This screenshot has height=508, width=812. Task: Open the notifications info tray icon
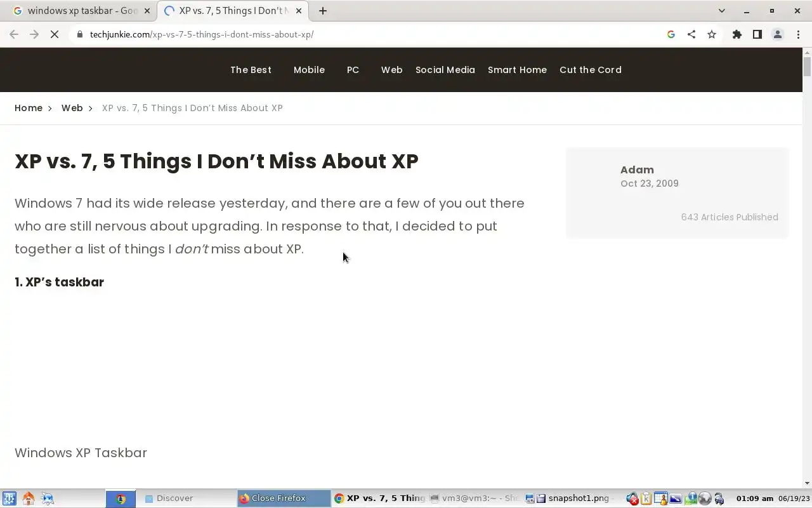(691, 498)
